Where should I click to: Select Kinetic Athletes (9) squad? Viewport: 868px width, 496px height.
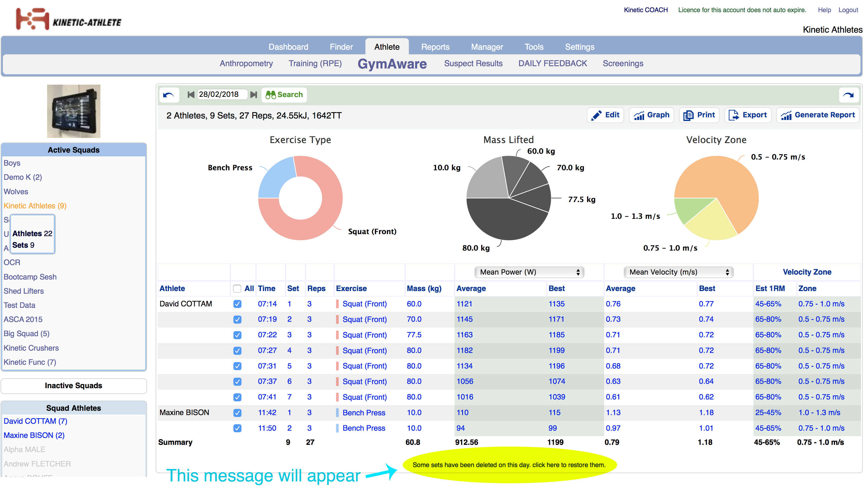pyautogui.click(x=35, y=206)
